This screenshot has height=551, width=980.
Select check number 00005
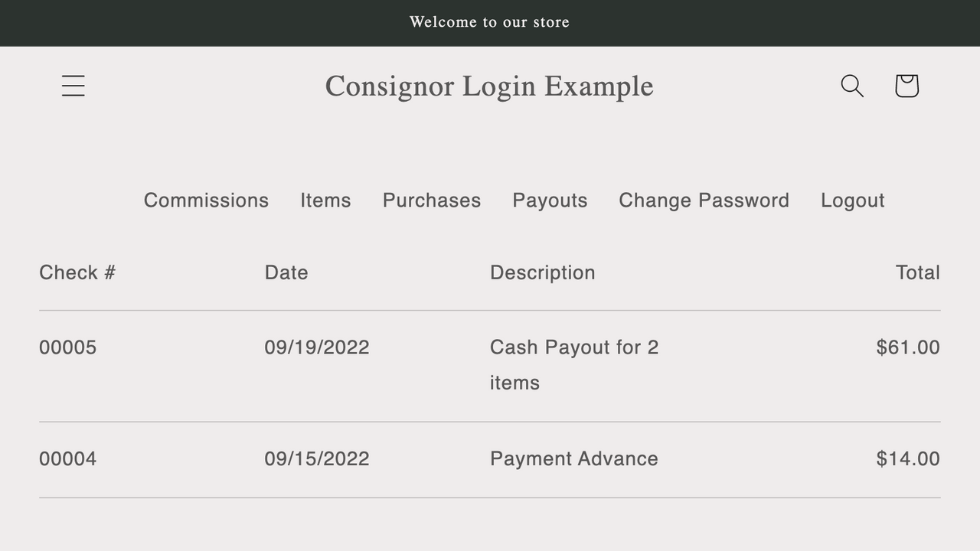click(68, 347)
